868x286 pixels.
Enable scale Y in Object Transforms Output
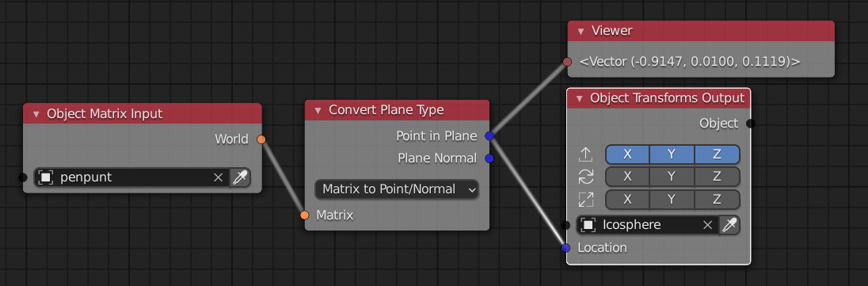(x=672, y=200)
